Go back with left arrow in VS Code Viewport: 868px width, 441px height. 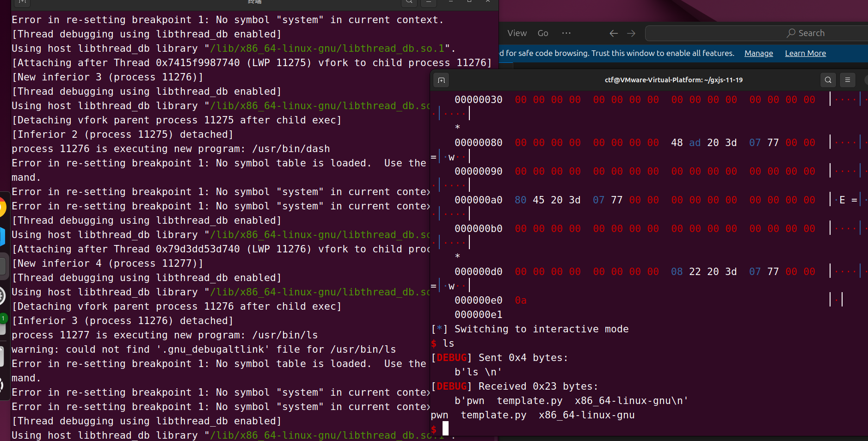click(614, 33)
